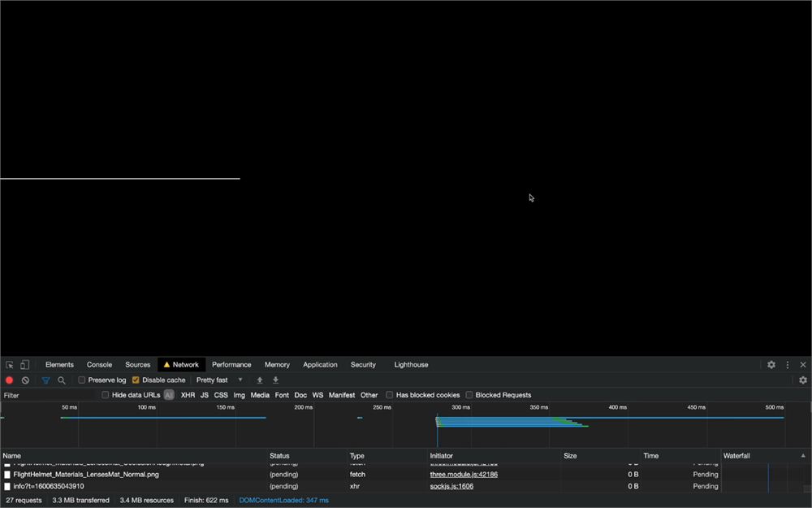Filter requests by Img

[x=240, y=395]
